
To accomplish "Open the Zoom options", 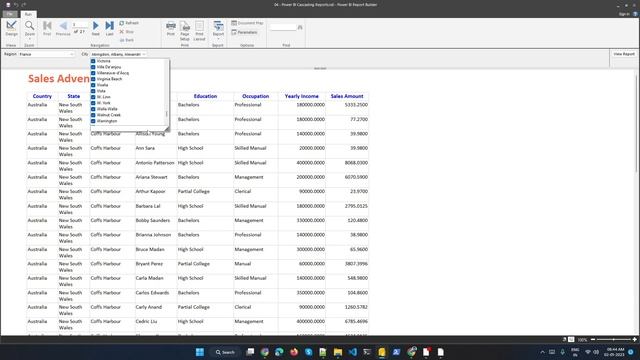I will pyautogui.click(x=30, y=29).
